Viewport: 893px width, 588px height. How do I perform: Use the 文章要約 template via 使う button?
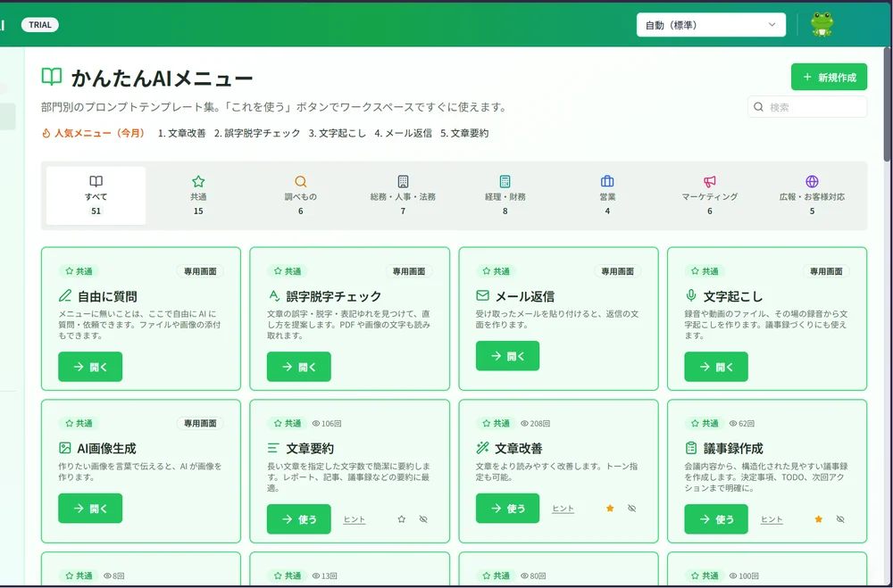click(298, 519)
